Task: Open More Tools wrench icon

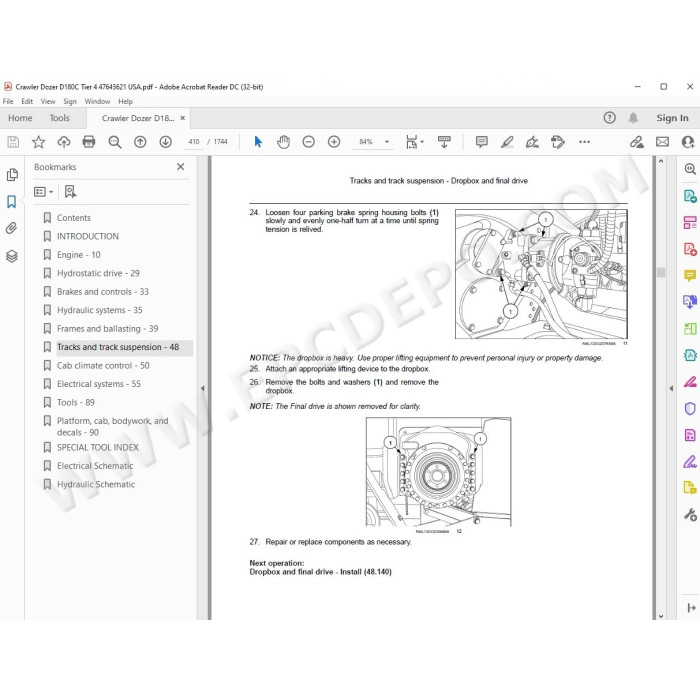Action: [690, 515]
